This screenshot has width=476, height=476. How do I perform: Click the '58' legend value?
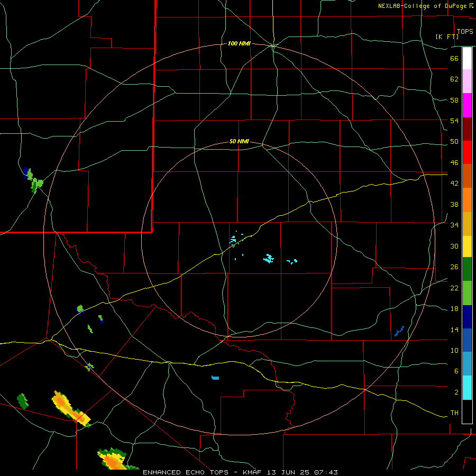(x=454, y=100)
